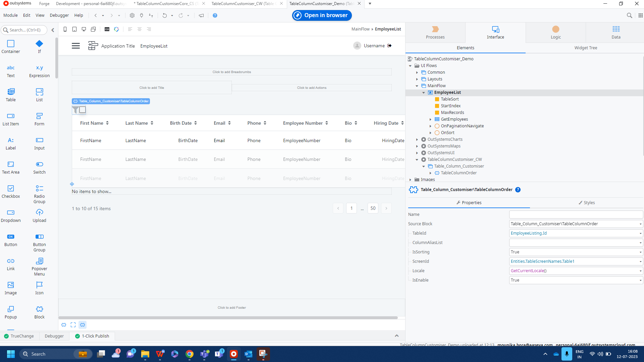The height and width of the screenshot is (362, 644).
Task: Click the phone preview device icon
Action: click(x=65, y=29)
